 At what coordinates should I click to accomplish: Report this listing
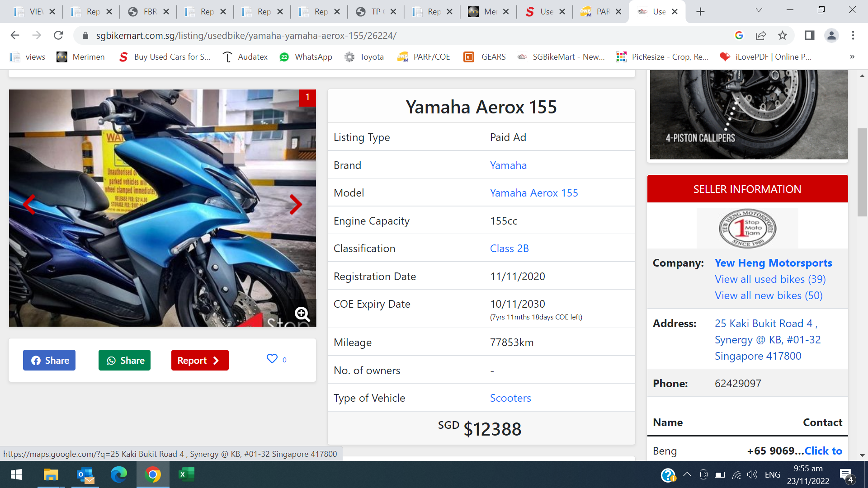click(x=199, y=360)
